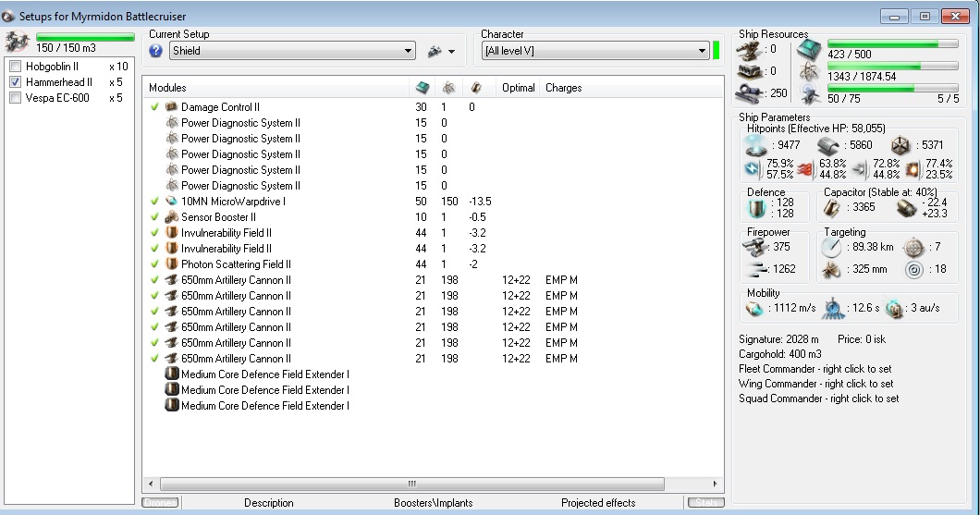Click the Photon Scattering Field II icon
The image size is (980, 515).
tap(171, 264)
